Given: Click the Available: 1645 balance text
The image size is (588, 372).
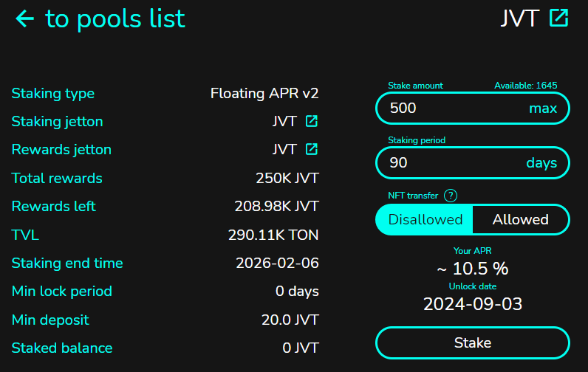Looking at the screenshot, I should point(525,86).
